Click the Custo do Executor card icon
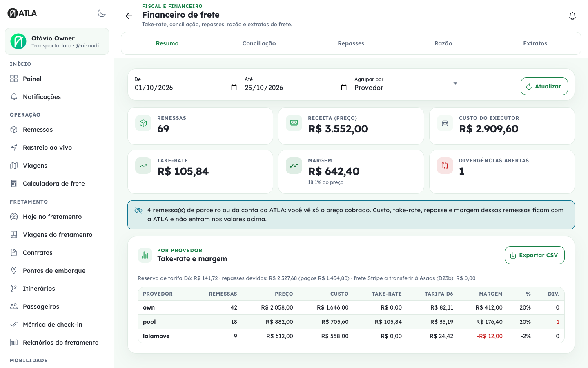Screen dimensions: 588x368 click(x=445, y=123)
